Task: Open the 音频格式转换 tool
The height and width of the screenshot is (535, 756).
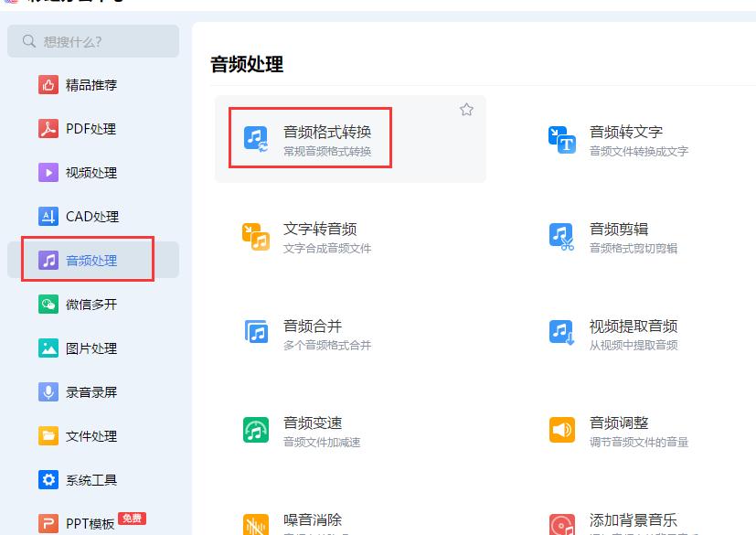Action: [x=310, y=137]
